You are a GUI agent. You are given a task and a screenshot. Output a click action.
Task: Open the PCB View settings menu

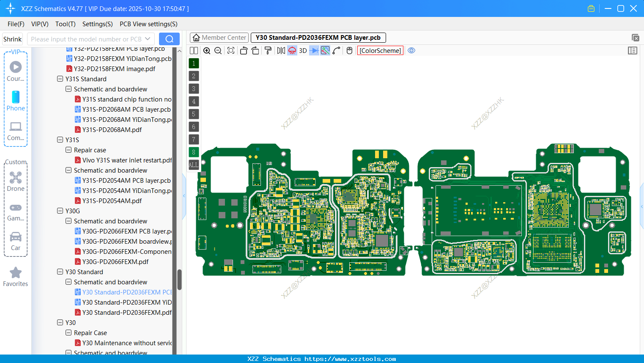point(148,24)
